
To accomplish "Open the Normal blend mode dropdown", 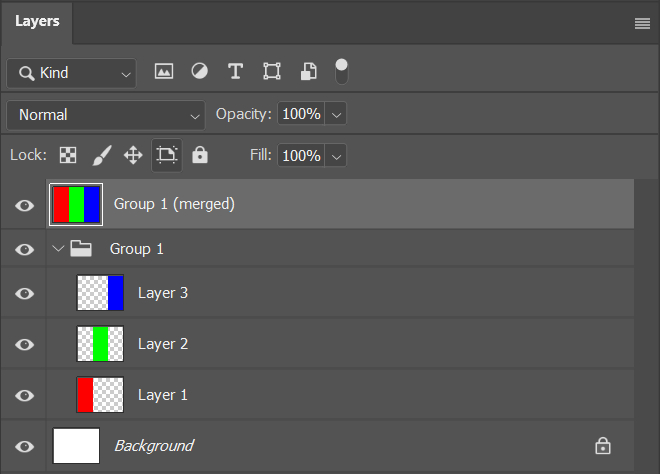I will (x=106, y=115).
